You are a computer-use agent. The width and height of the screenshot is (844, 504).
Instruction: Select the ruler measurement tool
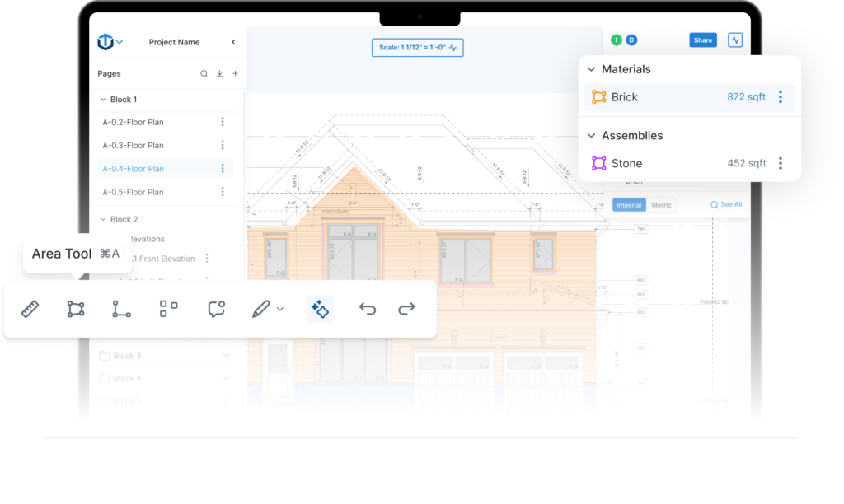[x=30, y=310]
